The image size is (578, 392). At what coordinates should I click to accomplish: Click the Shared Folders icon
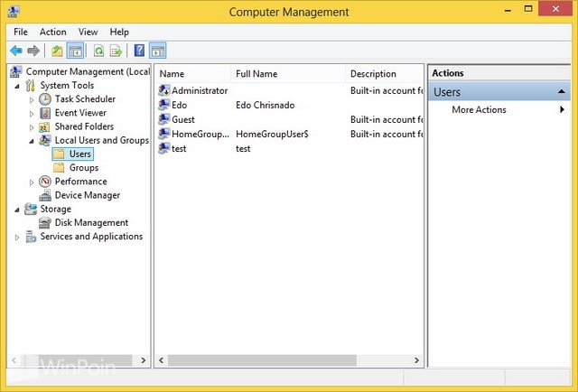coord(44,126)
